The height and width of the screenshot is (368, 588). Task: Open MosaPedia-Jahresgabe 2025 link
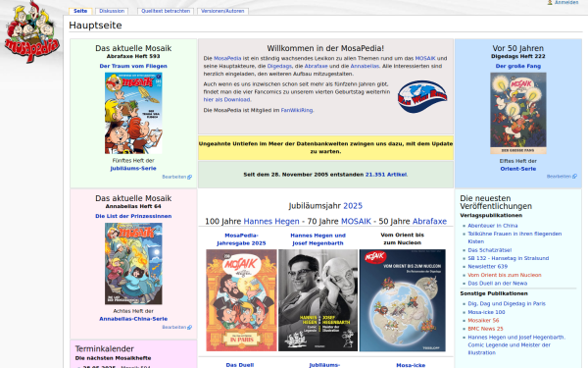(241, 239)
